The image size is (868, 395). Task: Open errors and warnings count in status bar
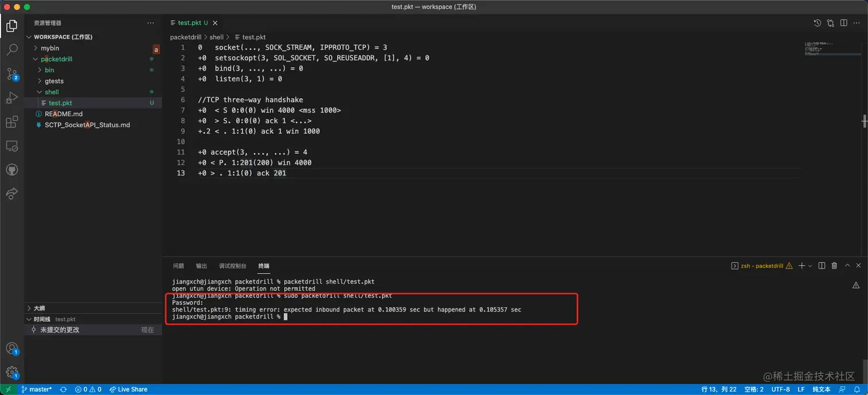[88, 389]
